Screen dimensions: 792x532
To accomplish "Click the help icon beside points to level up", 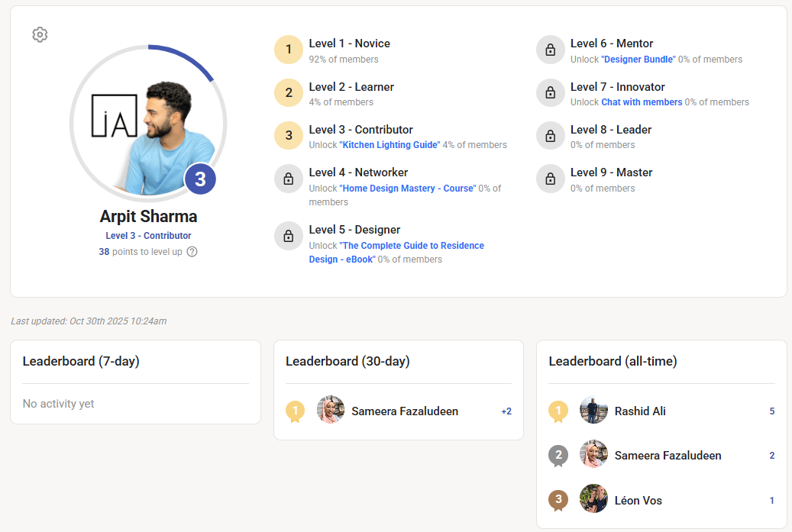I will click(x=192, y=252).
